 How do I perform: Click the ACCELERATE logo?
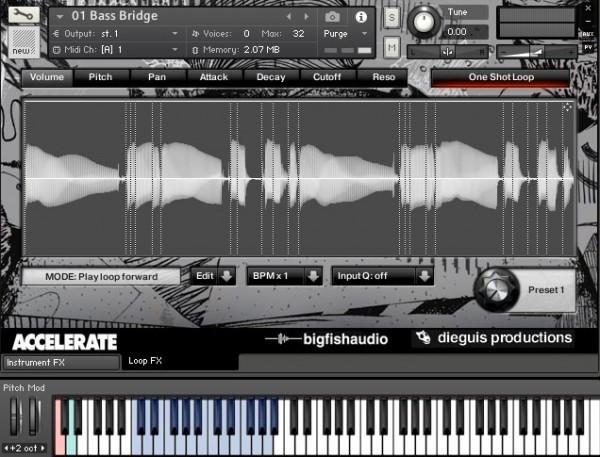[65, 342]
